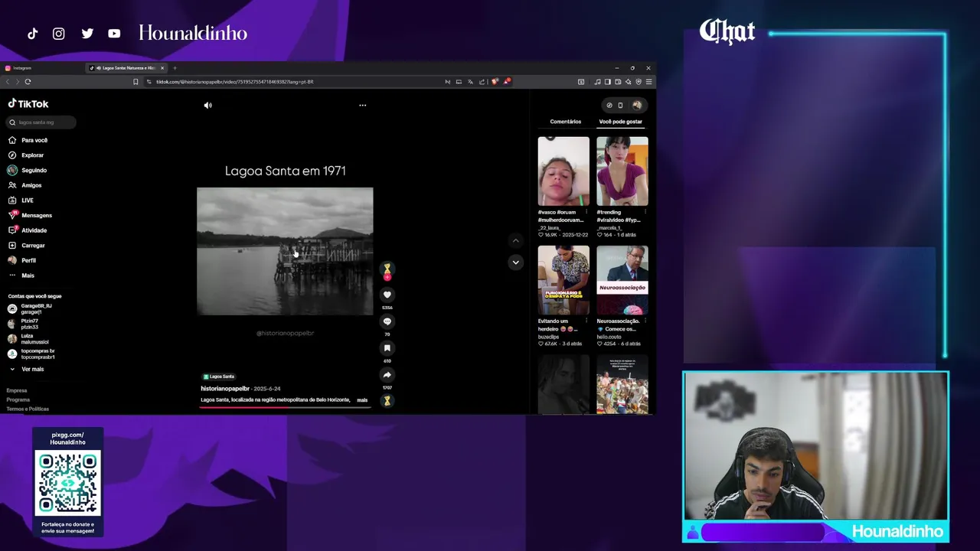The height and width of the screenshot is (551, 980).
Task: Pause the Lagoa Santa video
Action: (285, 251)
